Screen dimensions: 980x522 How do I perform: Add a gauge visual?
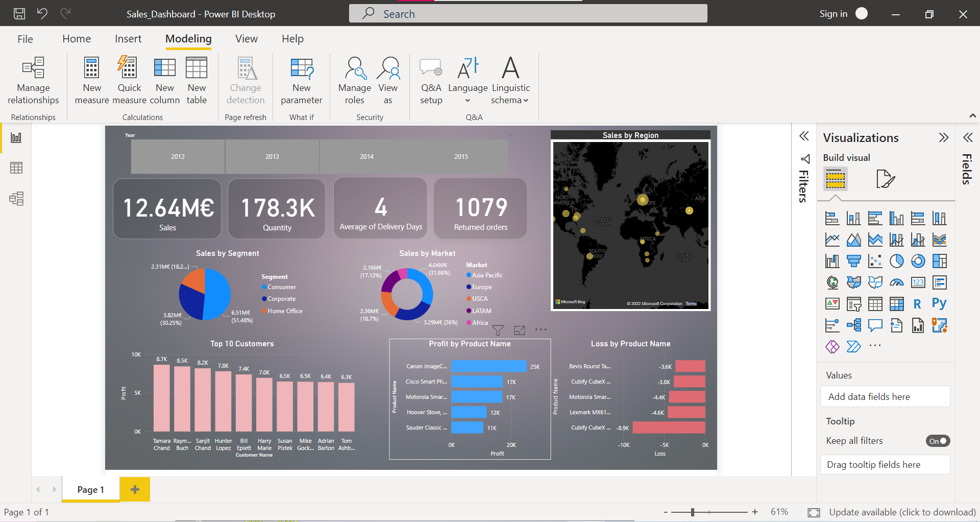[x=897, y=282]
